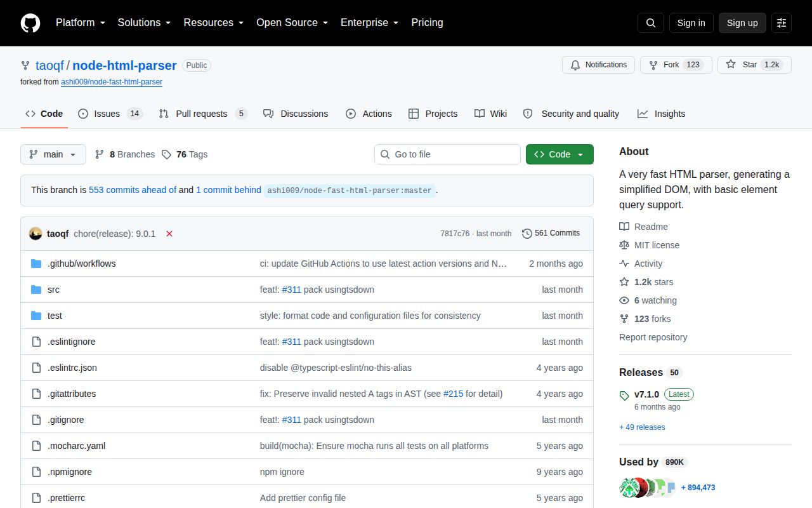This screenshot has height=508, width=812.
Task: Open the .mocharc.yaml file
Action: [77, 446]
